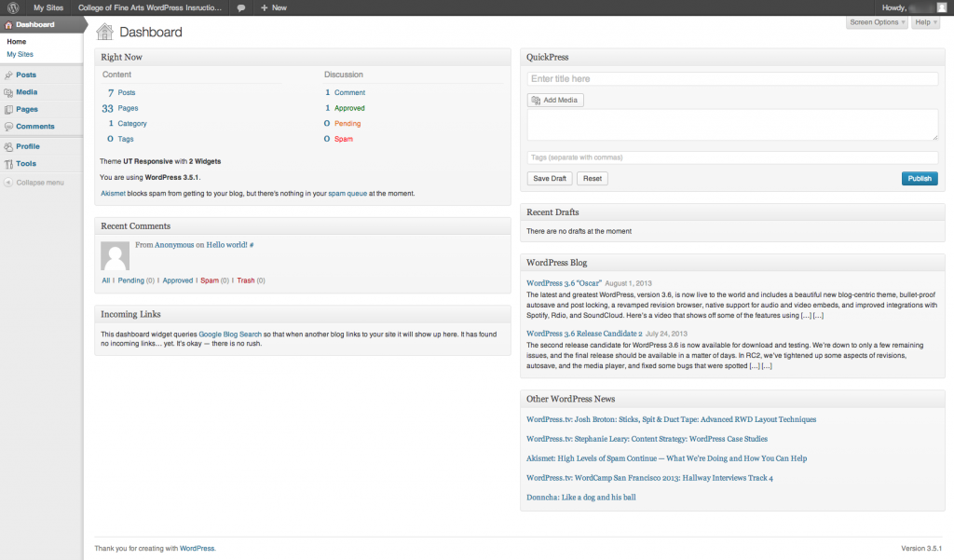This screenshot has height=560, width=954.
Task: Click the Media icon in the sidebar
Action: click(8, 92)
